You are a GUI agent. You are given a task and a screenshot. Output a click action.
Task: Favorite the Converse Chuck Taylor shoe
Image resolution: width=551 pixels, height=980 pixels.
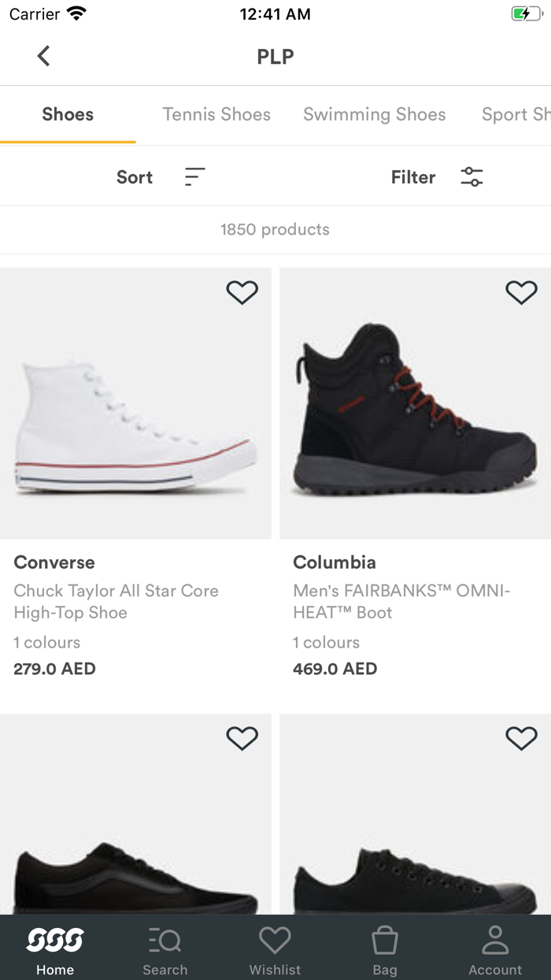[242, 292]
